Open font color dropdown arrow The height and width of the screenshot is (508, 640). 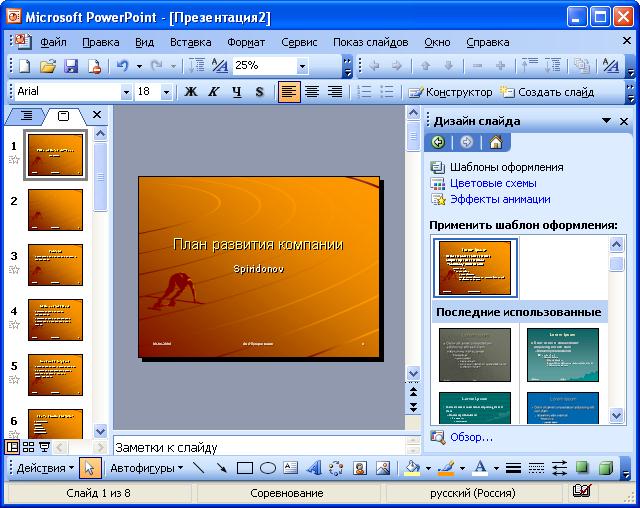[496, 468]
